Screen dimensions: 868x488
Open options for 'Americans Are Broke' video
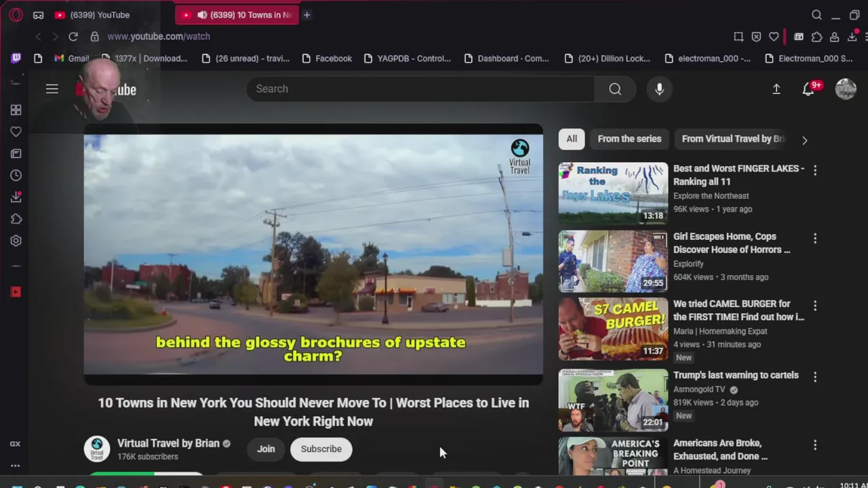(815, 445)
